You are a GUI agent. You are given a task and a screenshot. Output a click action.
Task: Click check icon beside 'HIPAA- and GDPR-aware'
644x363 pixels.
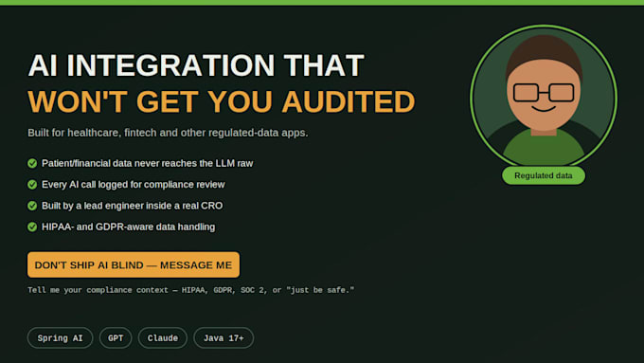pos(32,227)
